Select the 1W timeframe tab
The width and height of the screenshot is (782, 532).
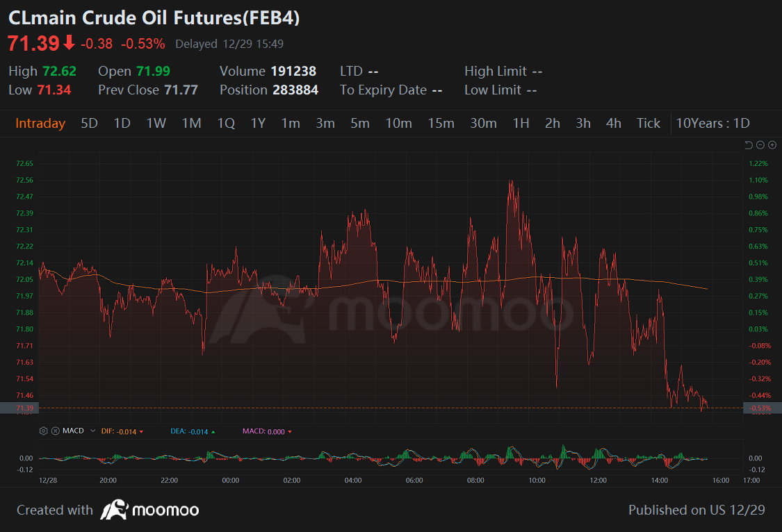[x=156, y=123]
